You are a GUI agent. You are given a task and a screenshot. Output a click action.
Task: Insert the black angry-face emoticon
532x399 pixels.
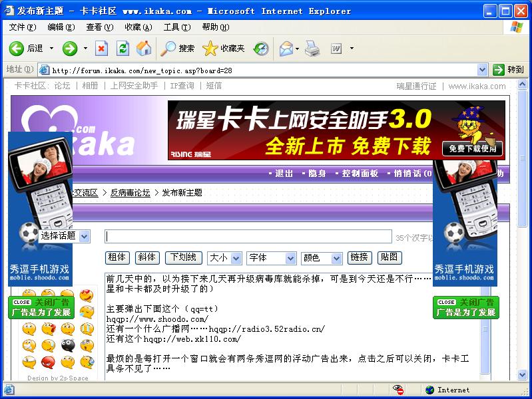[x=68, y=345]
